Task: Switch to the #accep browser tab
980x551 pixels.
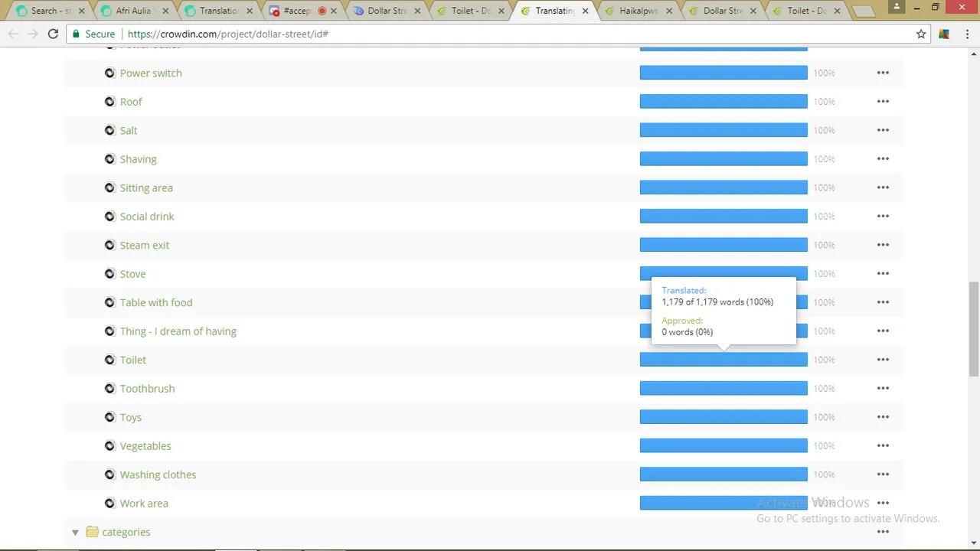Action: (x=300, y=11)
